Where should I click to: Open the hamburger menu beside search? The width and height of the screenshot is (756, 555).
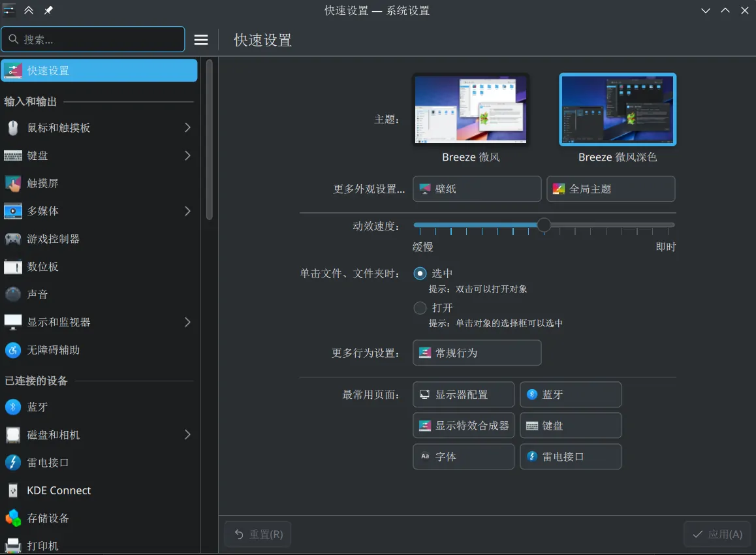(x=200, y=39)
